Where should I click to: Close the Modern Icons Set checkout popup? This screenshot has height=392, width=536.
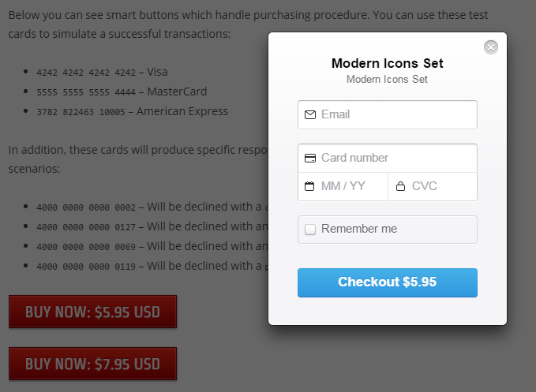coord(491,47)
